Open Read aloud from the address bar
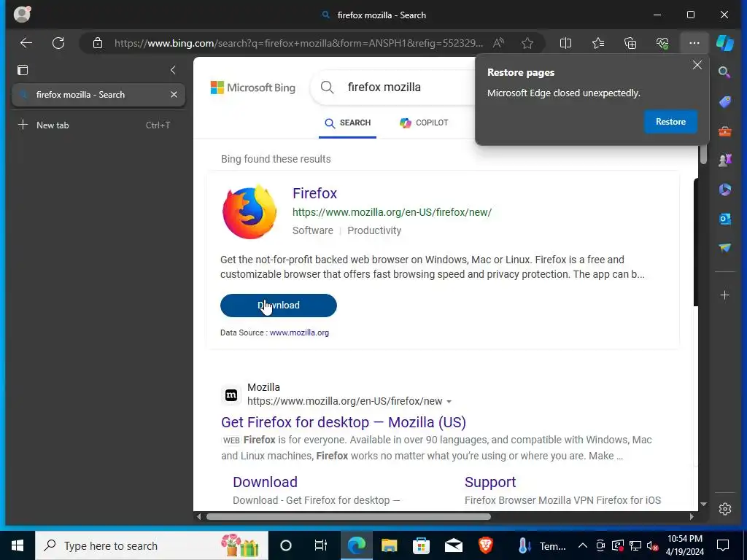The height and width of the screenshot is (560, 747). (498, 43)
